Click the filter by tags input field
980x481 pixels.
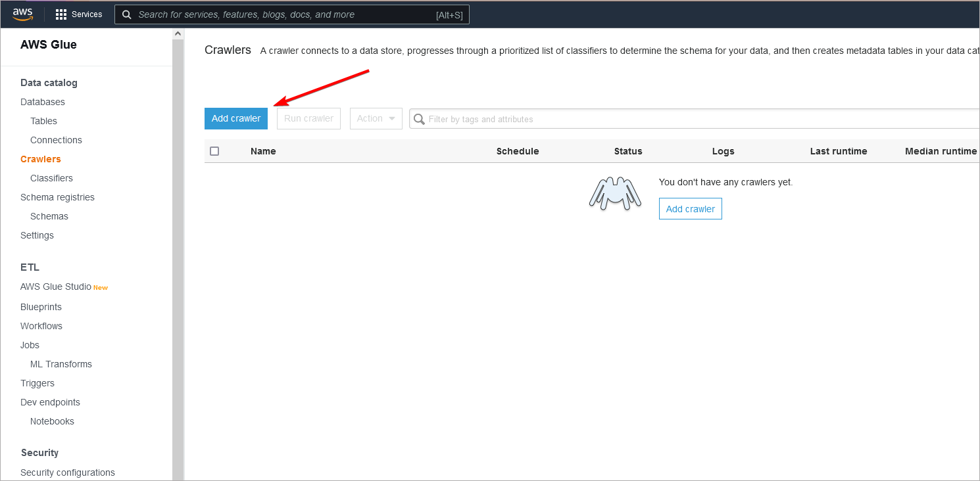pos(697,119)
